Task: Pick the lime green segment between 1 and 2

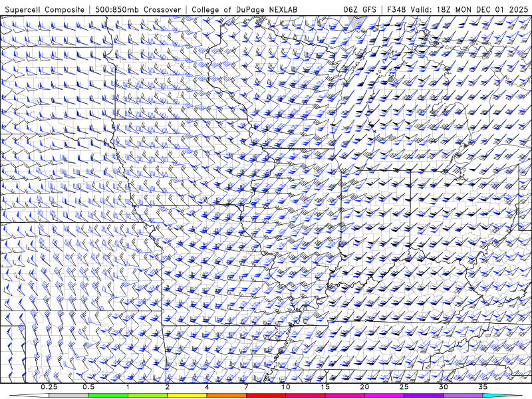Action: tap(148, 396)
